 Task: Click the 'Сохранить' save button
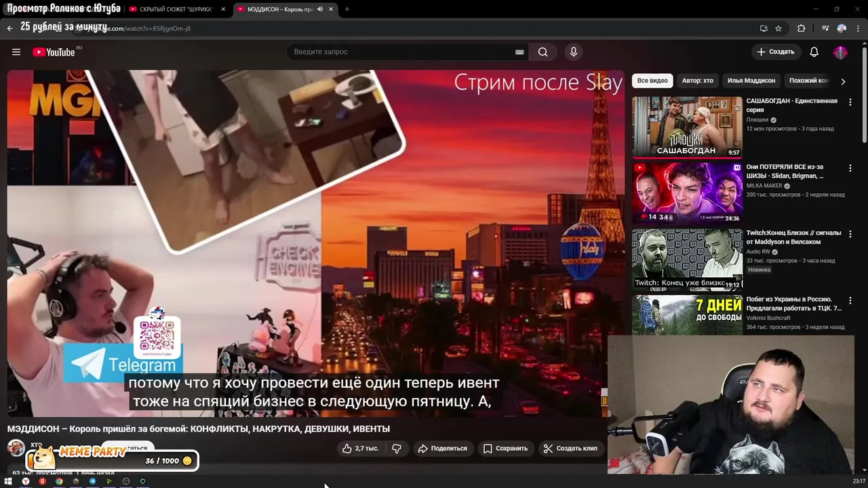tap(505, 449)
